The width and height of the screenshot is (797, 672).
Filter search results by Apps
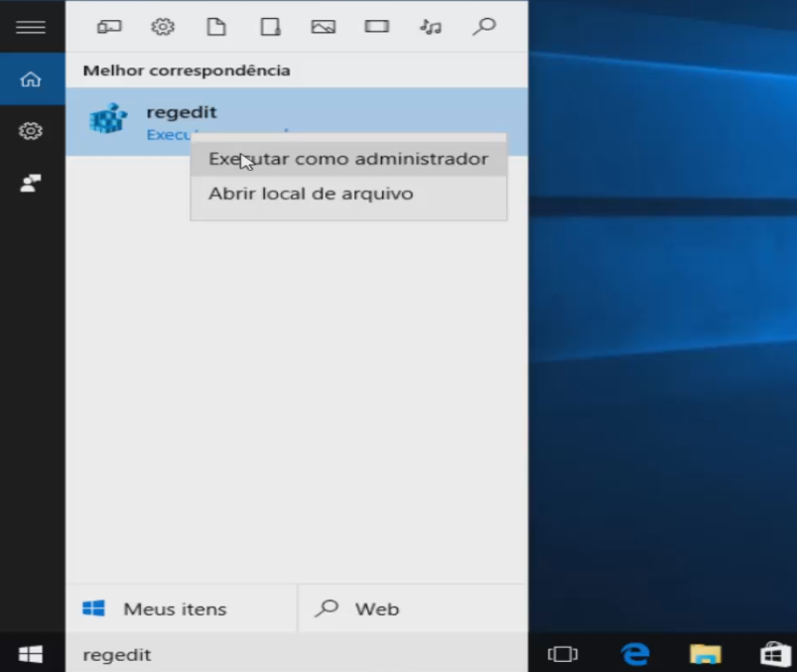tap(109, 27)
